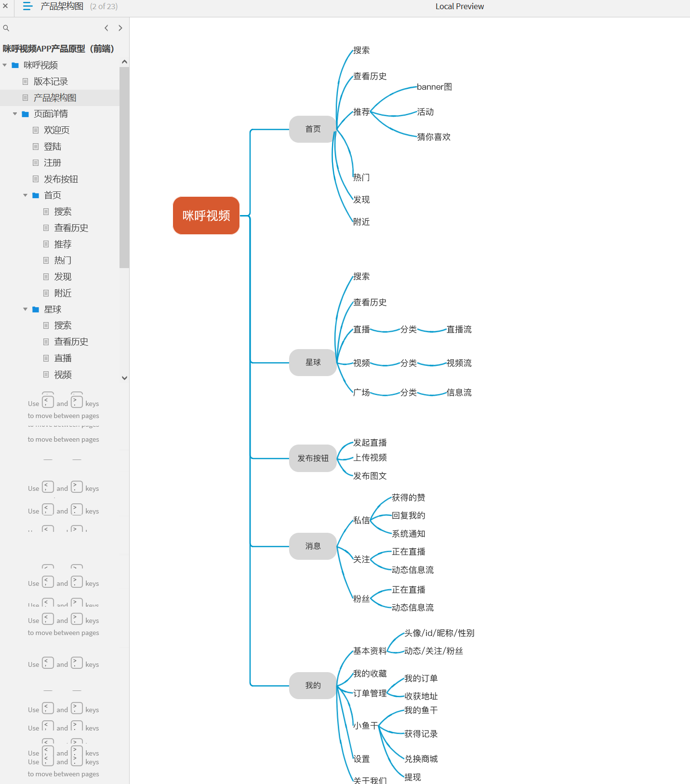The image size is (690, 784).
Task: Open the 发布按钮 page in sidebar
Action: click(x=61, y=179)
